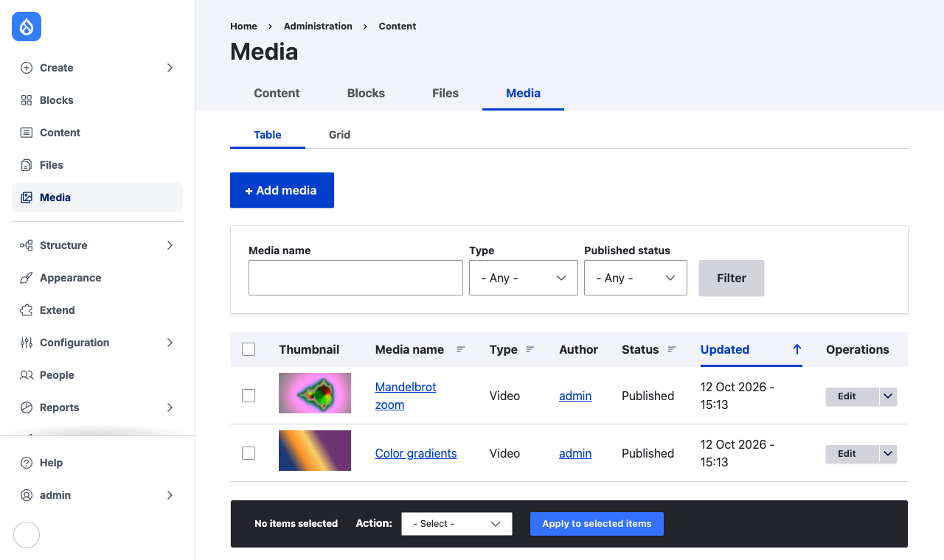Switch to the Grid view tab
The height and width of the screenshot is (560, 944).
(x=339, y=135)
